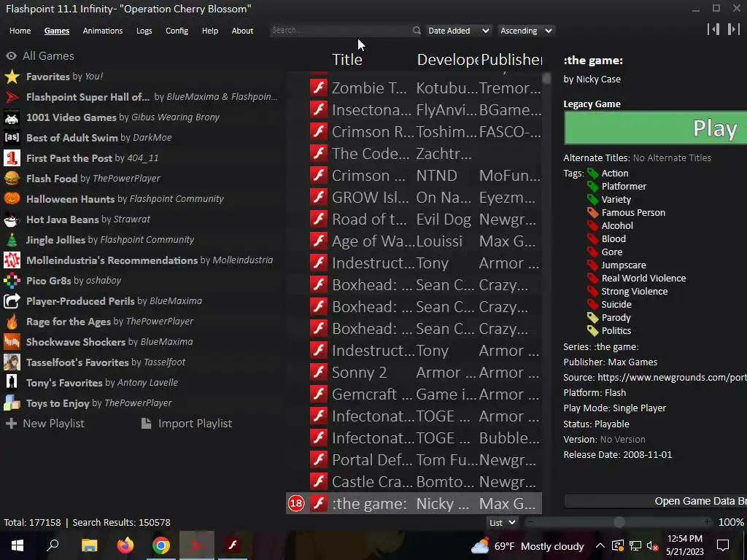Screen dimensions: 747x560
Task: Open the Animations tab
Action: tap(102, 31)
